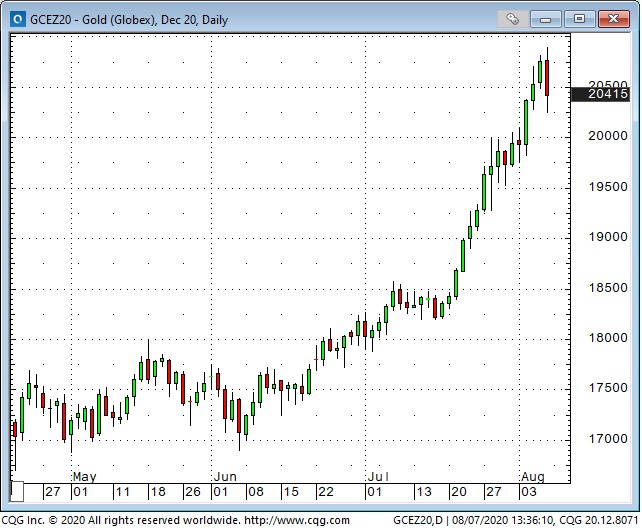
Task: Click the CQG Inc. © 2020 copyright text
Action: coord(121,521)
